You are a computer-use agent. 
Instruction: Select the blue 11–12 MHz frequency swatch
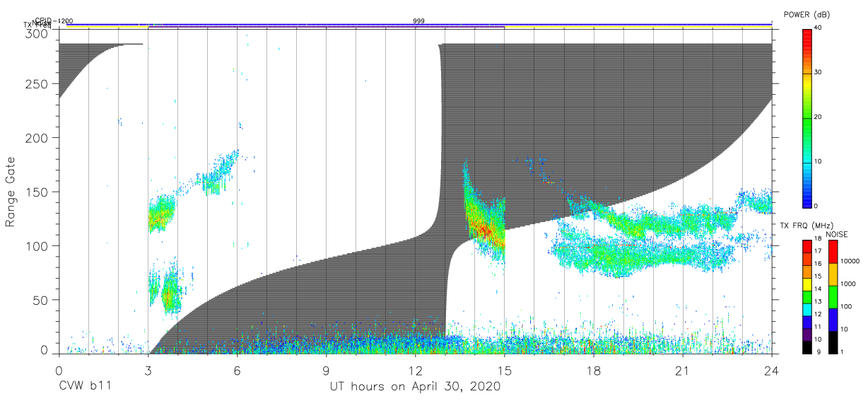point(807,322)
